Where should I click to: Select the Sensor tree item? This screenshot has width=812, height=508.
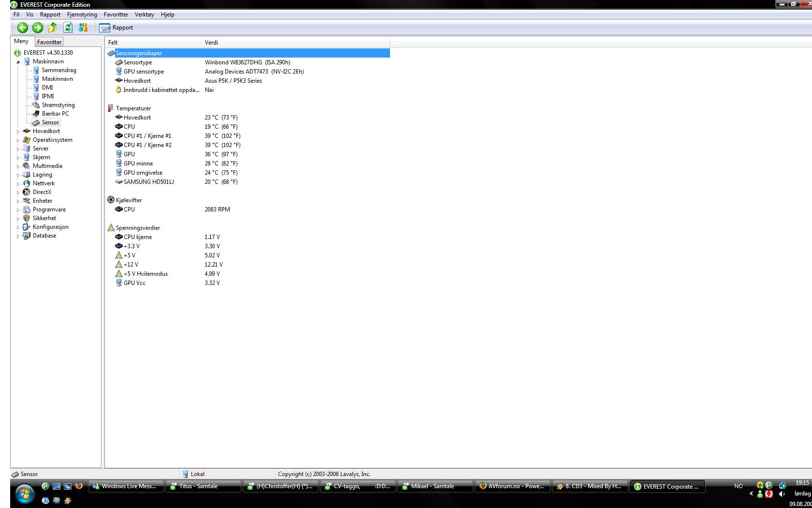coord(50,122)
